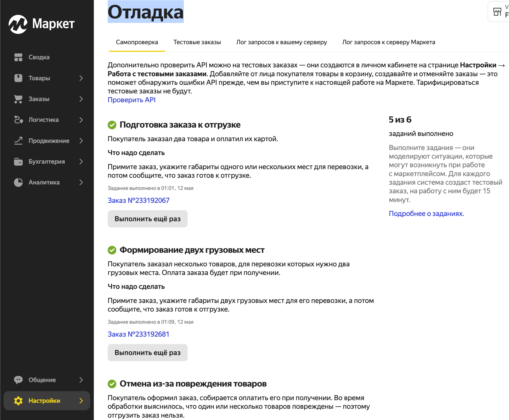
Task: Expand the Бухгалтерия menu chevron
Action: point(81,161)
